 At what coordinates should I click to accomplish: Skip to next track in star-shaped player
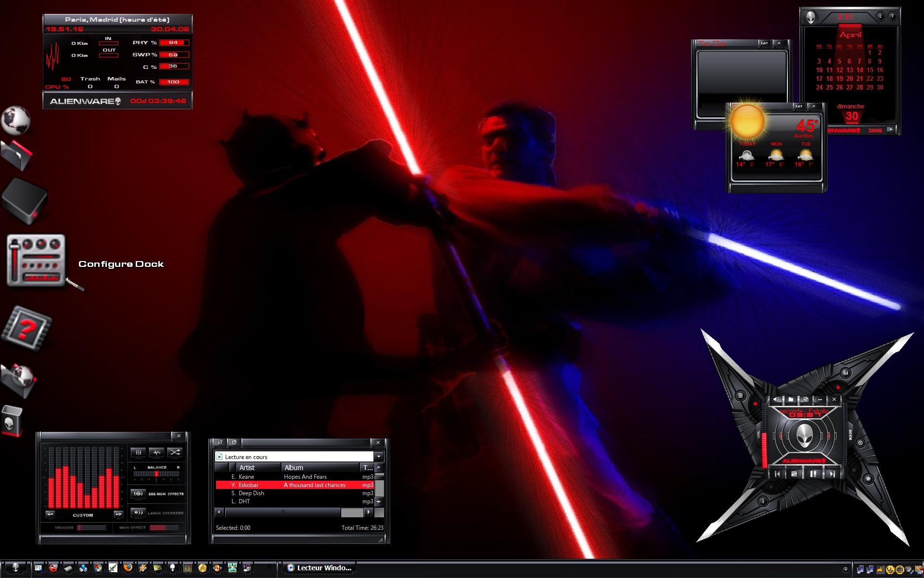(832, 474)
